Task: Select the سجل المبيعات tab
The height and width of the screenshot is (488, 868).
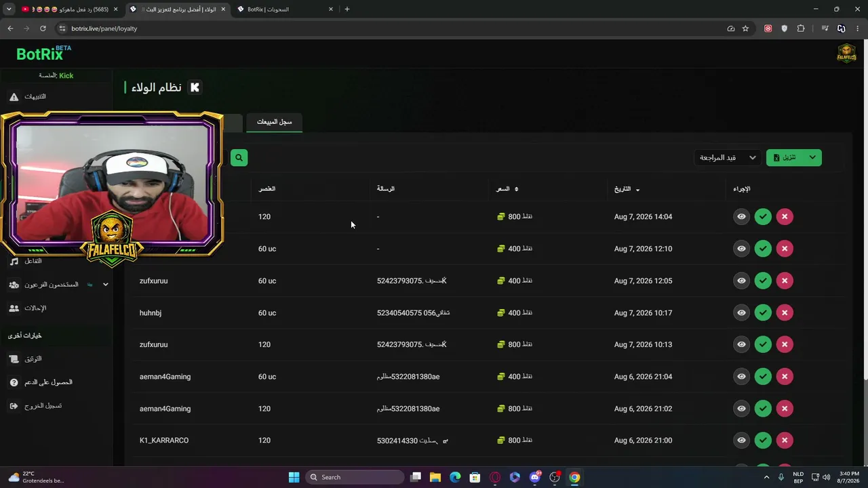Action: pos(274,122)
